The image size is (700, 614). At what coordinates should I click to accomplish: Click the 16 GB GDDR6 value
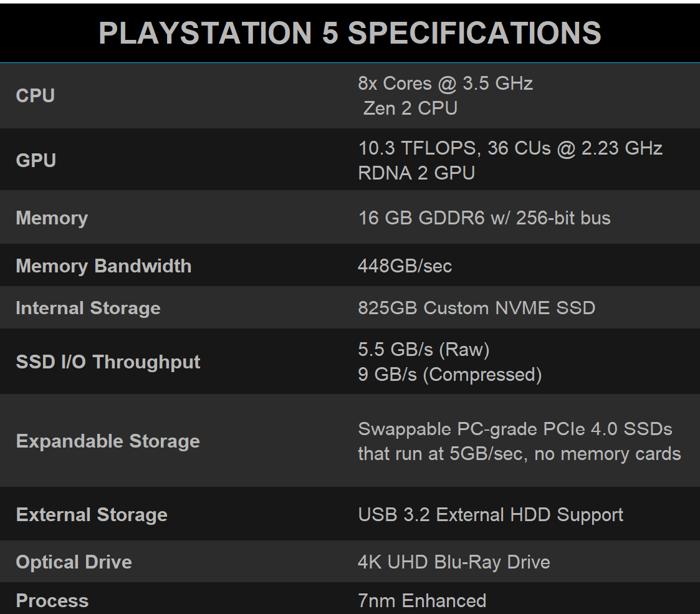coord(484,218)
